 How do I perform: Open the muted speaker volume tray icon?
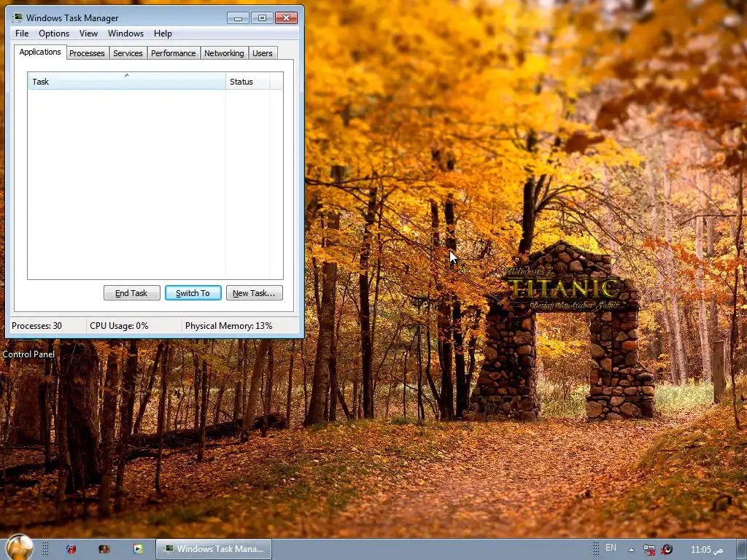(x=667, y=550)
